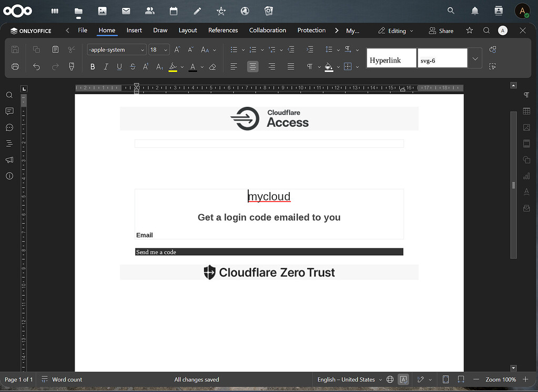Viewport: 538px width, 392px height.
Task: Toggle Underline formatting
Action: pyautogui.click(x=119, y=67)
